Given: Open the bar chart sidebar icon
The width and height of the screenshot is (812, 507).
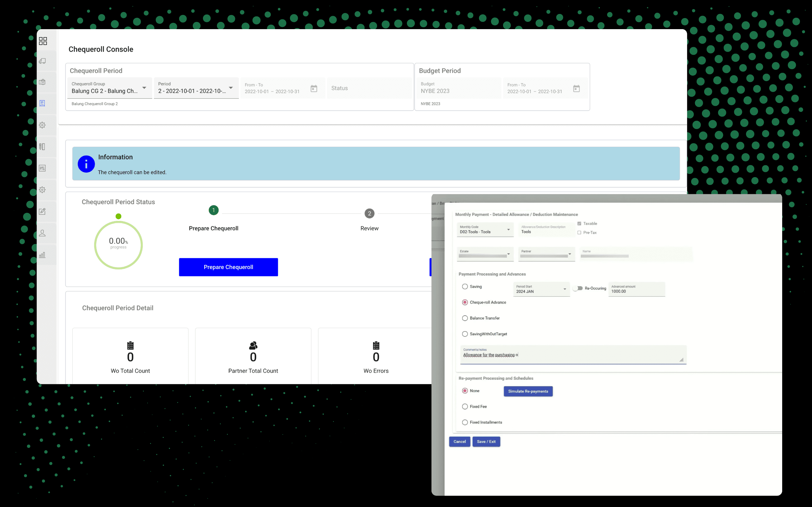Looking at the screenshot, I should coord(42,255).
